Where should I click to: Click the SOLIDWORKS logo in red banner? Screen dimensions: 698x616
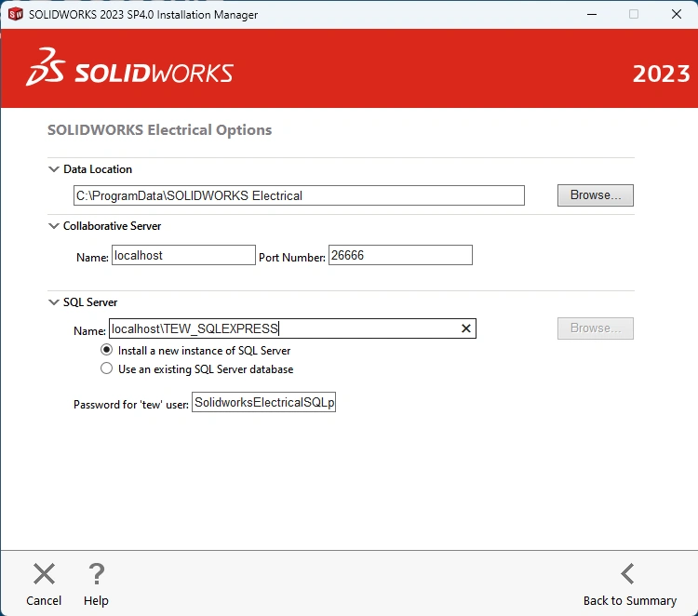tap(129, 68)
